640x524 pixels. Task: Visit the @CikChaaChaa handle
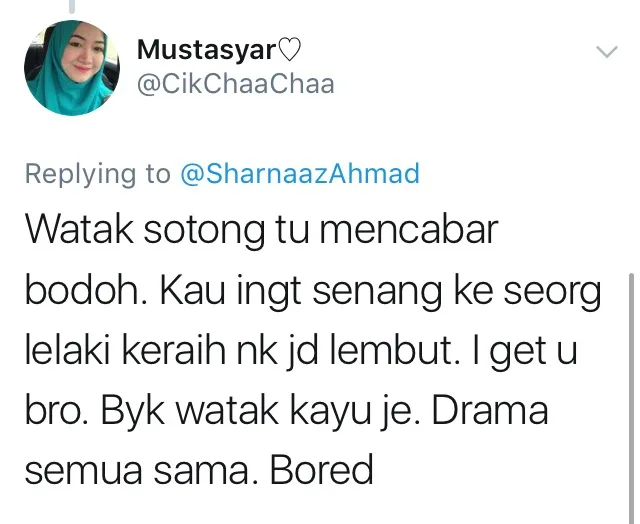[236, 84]
